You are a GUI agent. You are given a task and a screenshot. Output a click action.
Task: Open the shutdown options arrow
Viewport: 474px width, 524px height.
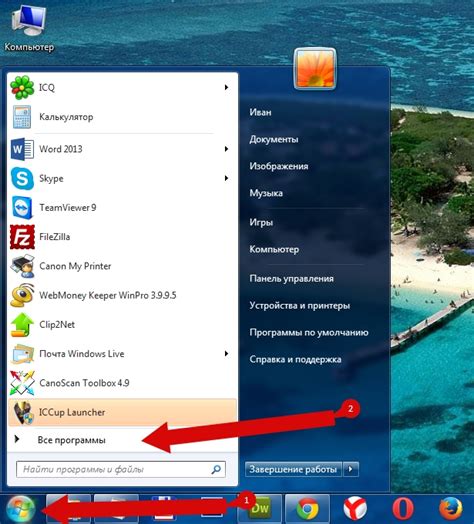350,469
